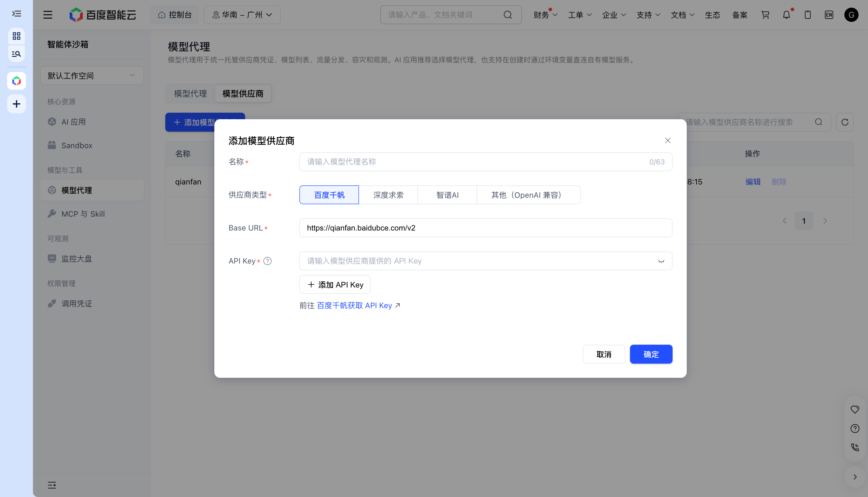Open the 华南 - 广州 region dropdown
The image size is (868, 497).
coord(242,15)
